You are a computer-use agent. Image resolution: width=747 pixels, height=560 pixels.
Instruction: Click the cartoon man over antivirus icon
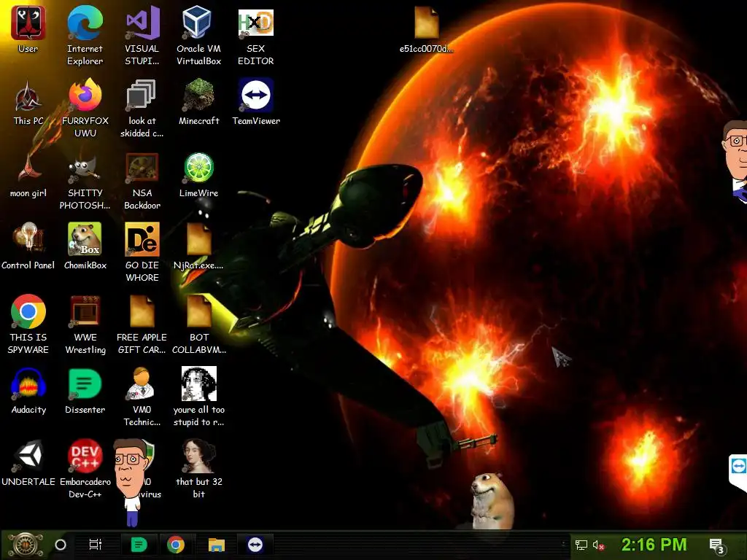coord(130,482)
